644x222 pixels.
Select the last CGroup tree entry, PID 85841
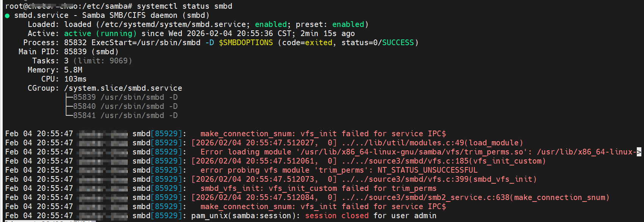click(125, 116)
